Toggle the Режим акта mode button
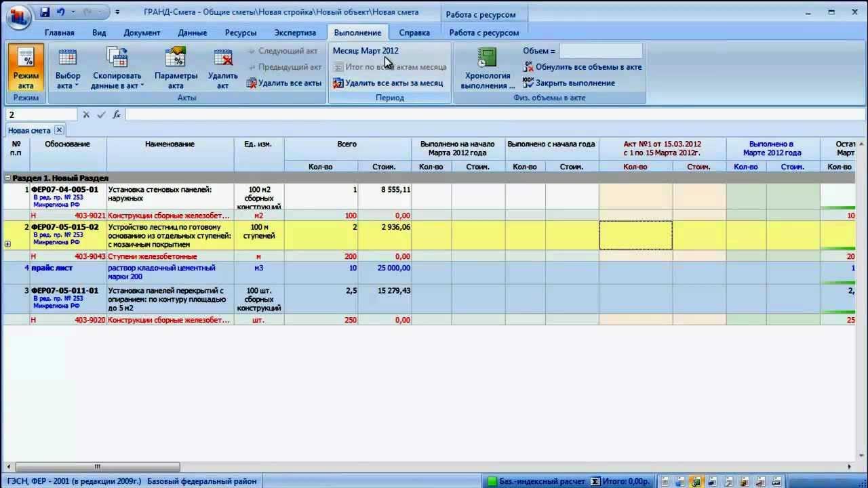Screen dimensions: 868x488 26,68
